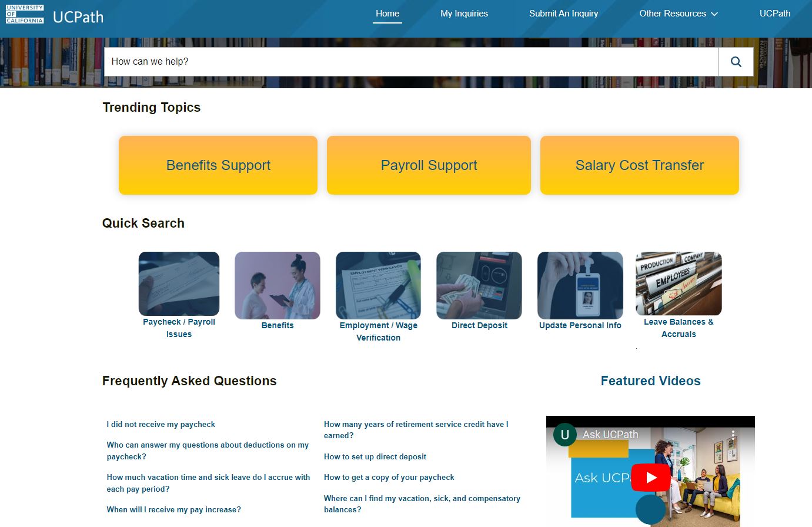The height and width of the screenshot is (527, 812).
Task: Open the Salary Cost Transfer topic
Action: (640, 165)
